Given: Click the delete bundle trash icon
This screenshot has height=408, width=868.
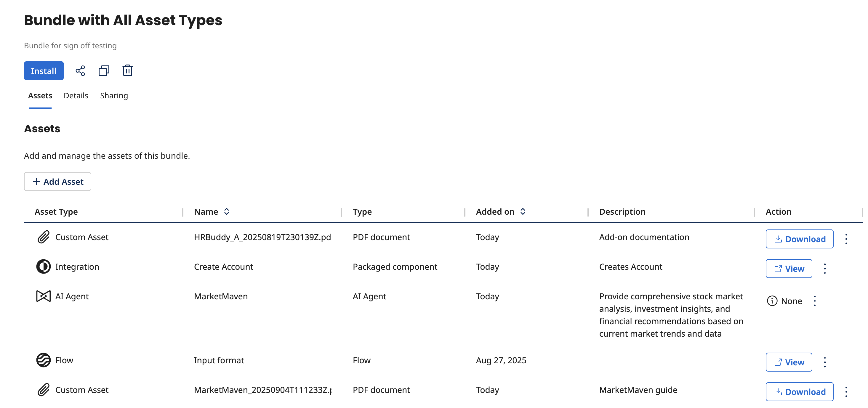Looking at the screenshot, I should point(127,71).
